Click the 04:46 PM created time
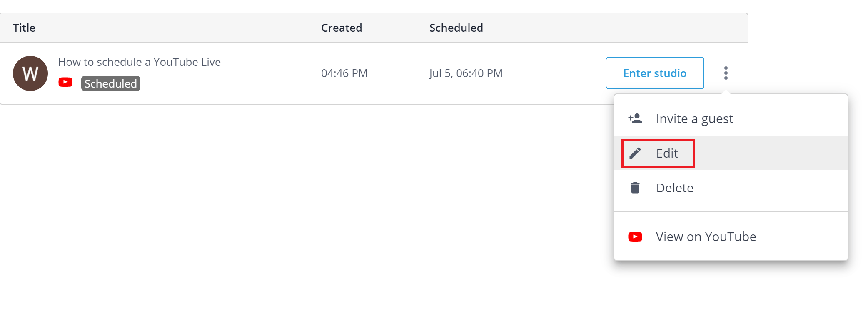The width and height of the screenshot is (868, 312). (344, 73)
